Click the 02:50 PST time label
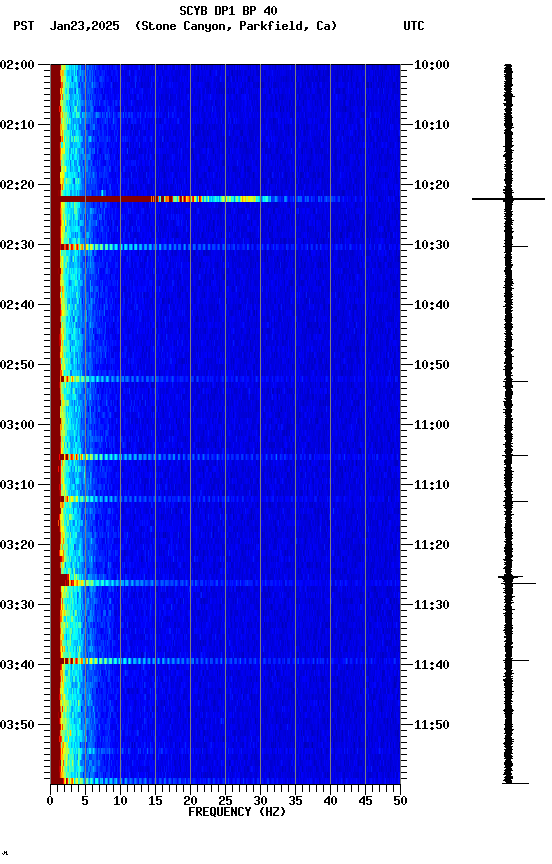The image size is (552, 864). pyautogui.click(x=17, y=365)
